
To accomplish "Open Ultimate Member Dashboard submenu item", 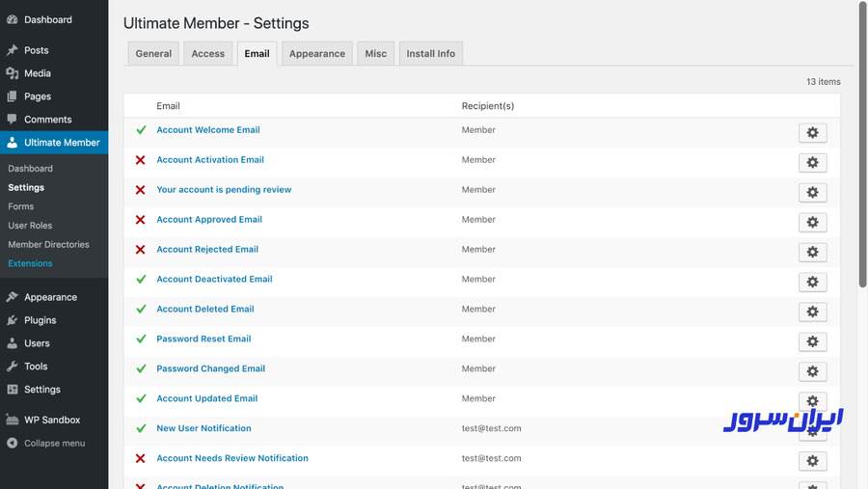I will (31, 169).
